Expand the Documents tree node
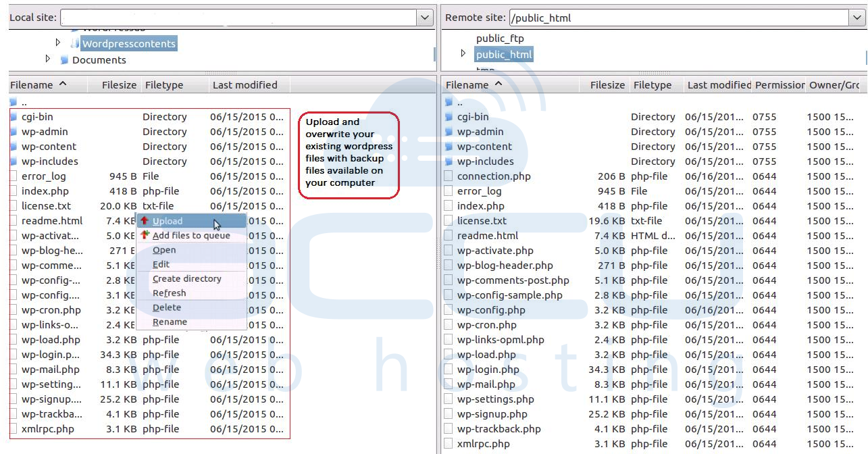The image size is (868, 454). tap(47, 59)
